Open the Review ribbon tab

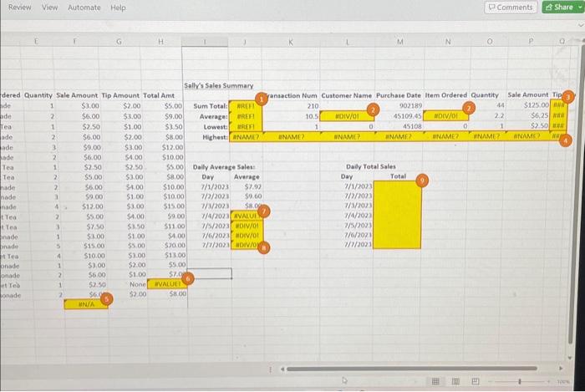pos(20,7)
